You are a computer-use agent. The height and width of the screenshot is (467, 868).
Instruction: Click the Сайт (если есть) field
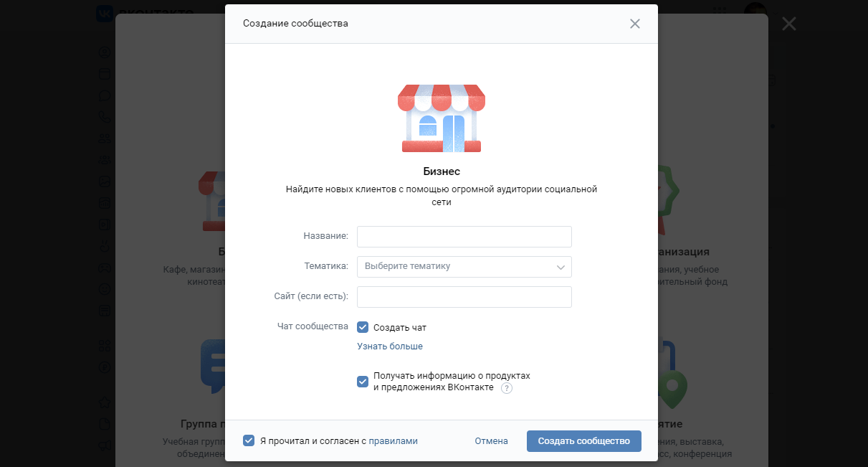coord(464,296)
